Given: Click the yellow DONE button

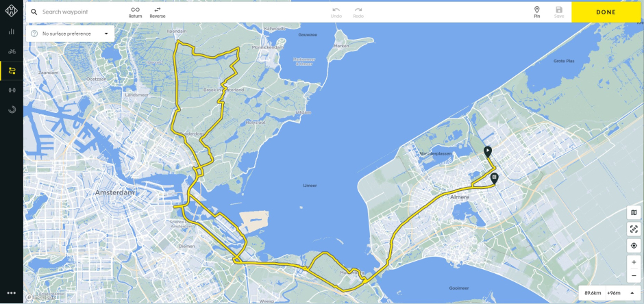Looking at the screenshot, I should pos(606,12).
